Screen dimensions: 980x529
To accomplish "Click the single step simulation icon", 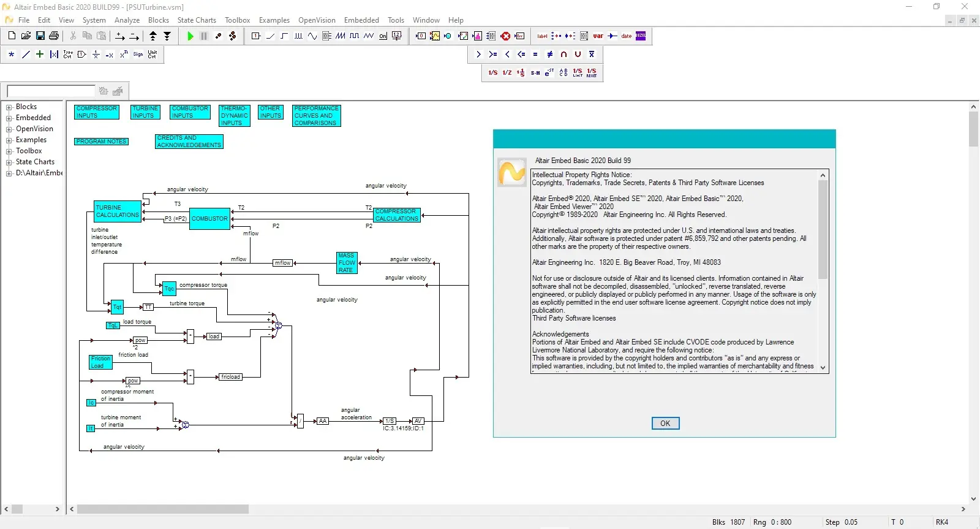I will [x=219, y=36].
